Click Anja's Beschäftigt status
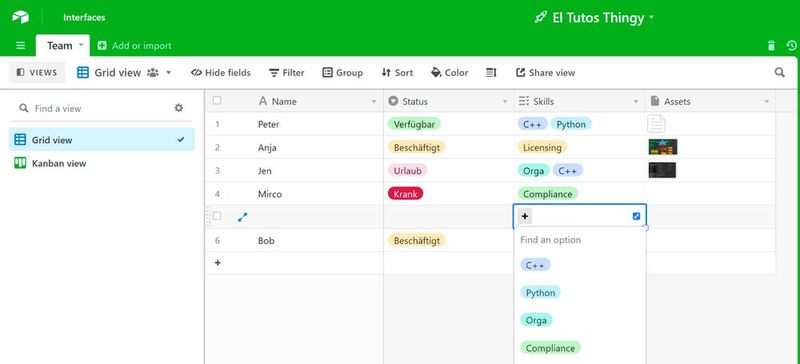Image resolution: width=800 pixels, height=364 pixels. click(416, 148)
